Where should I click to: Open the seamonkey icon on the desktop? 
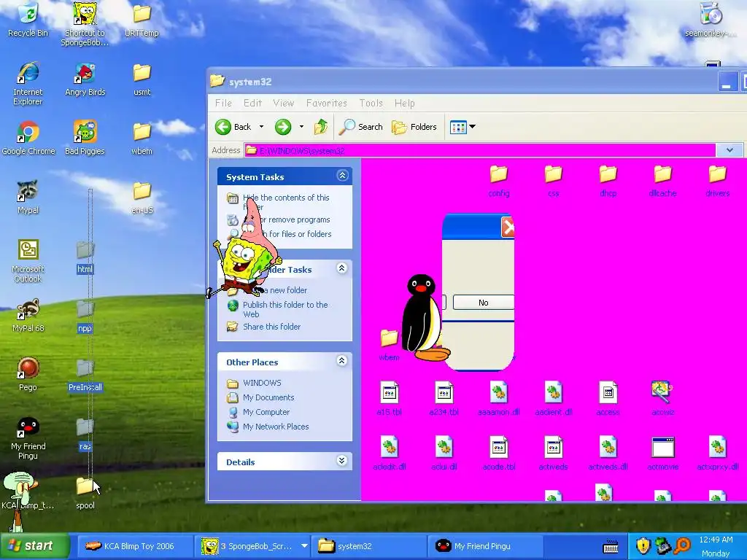click(711, 20)
